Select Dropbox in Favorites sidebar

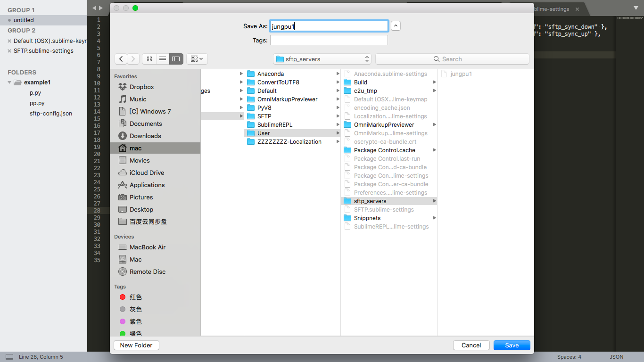point(141,87)
